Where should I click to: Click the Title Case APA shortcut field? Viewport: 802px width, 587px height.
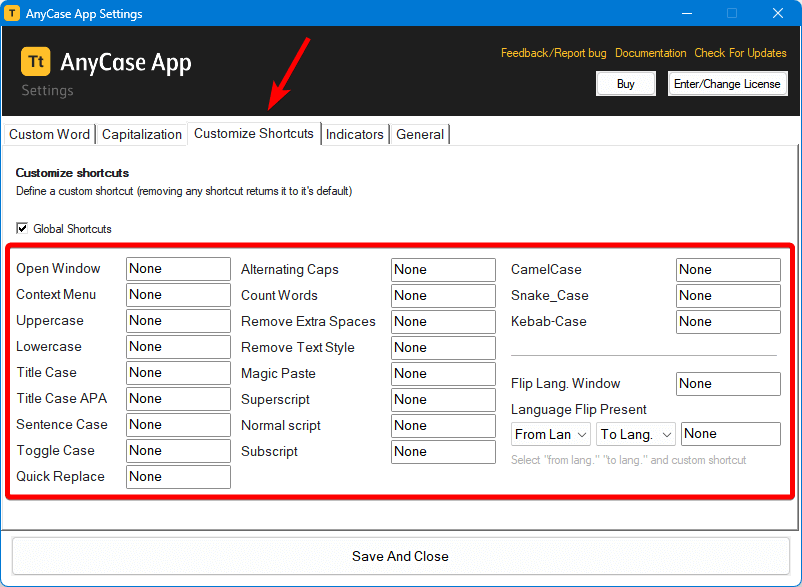pyautogui.click(x=178, y=399)
